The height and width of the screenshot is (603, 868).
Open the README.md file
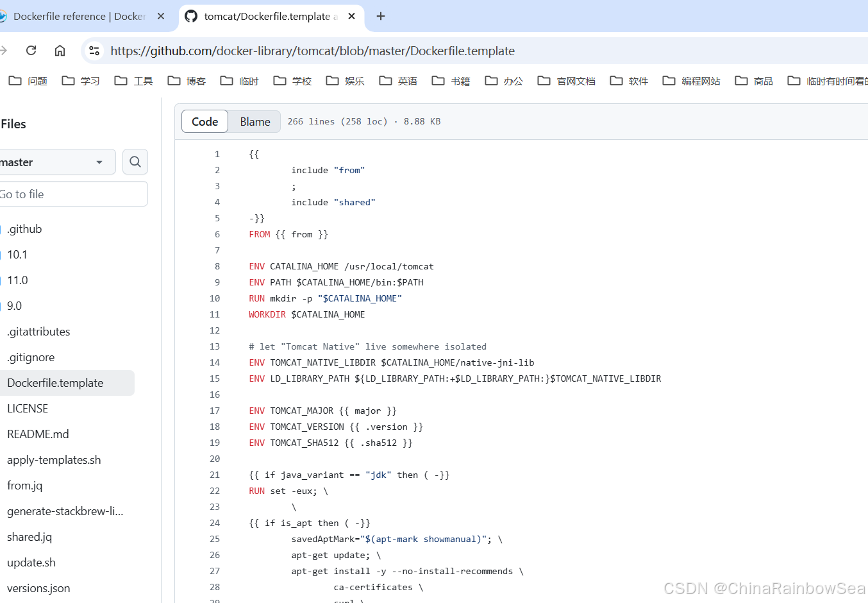38,434
